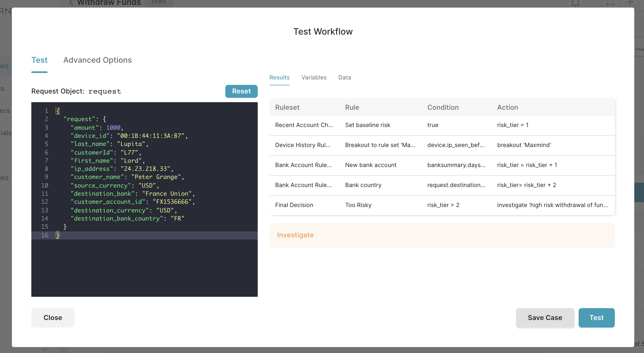Switch to Advanced Options tab
This screenshot has height=353, width=644.
point(97,60)
